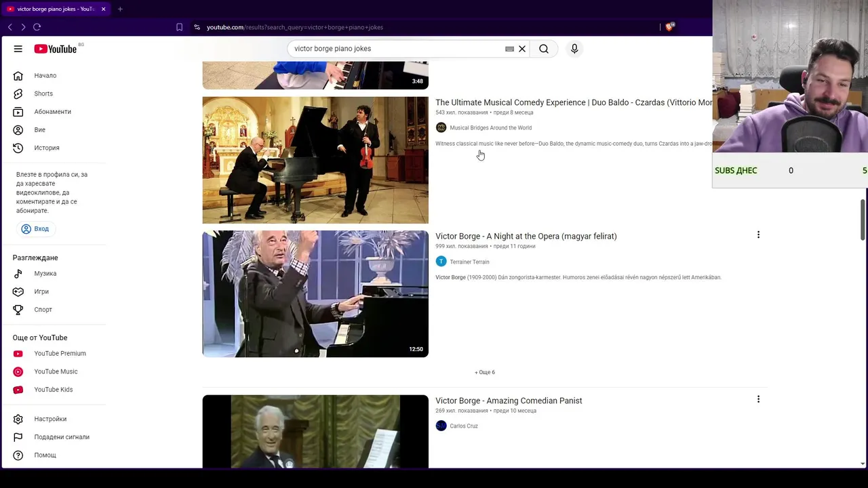Click site info icon left of URL
The image size is (868, 488).
[197, 27]
